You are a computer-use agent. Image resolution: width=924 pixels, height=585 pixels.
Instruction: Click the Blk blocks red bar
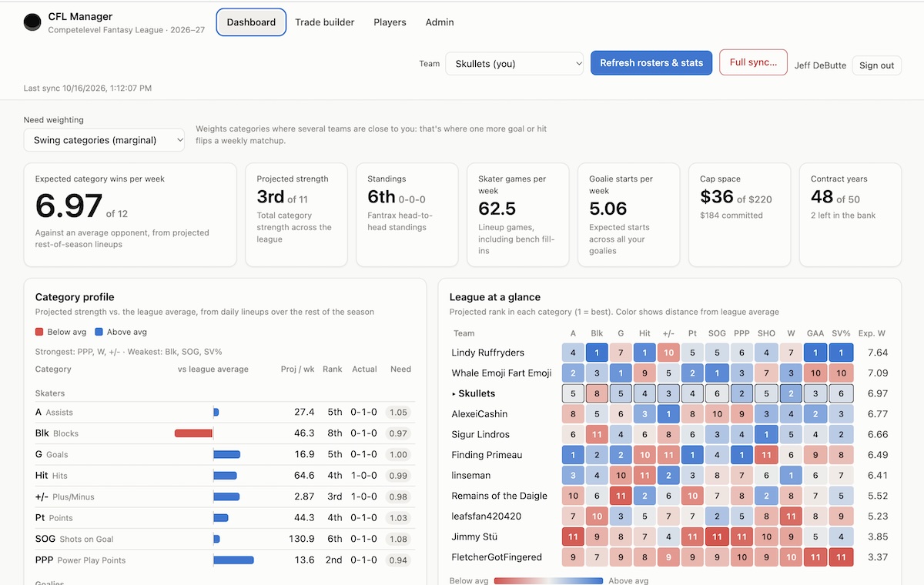click(193, 433)
